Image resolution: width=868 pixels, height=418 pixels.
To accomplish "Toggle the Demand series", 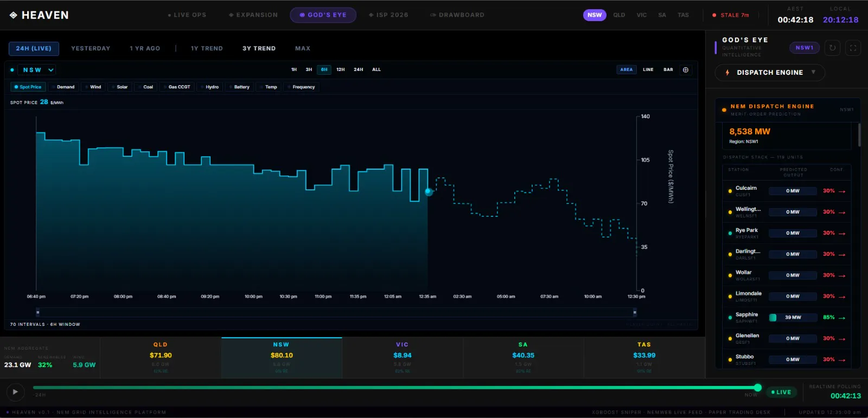I will 63,87.
